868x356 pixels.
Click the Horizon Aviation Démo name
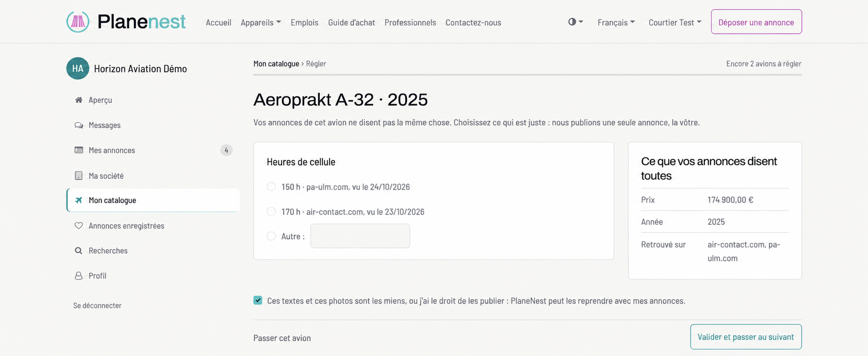coord(140,69)
